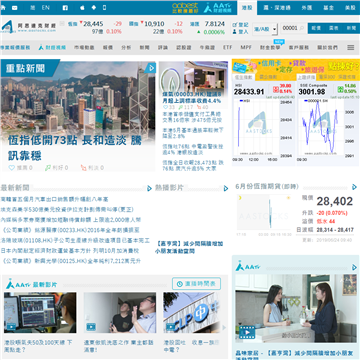Open the hamburger menu icon in the navigation bar

point(351,48)
